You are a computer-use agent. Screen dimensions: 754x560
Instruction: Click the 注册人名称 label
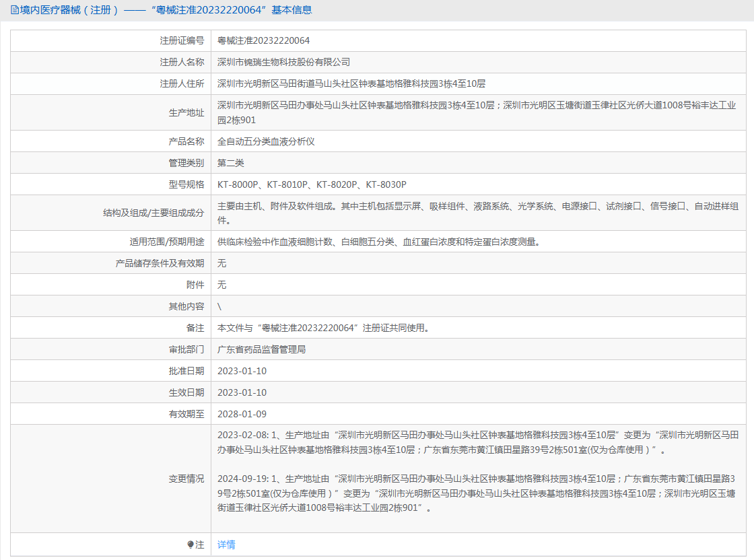pyautogui.click(x=182, y=63)
